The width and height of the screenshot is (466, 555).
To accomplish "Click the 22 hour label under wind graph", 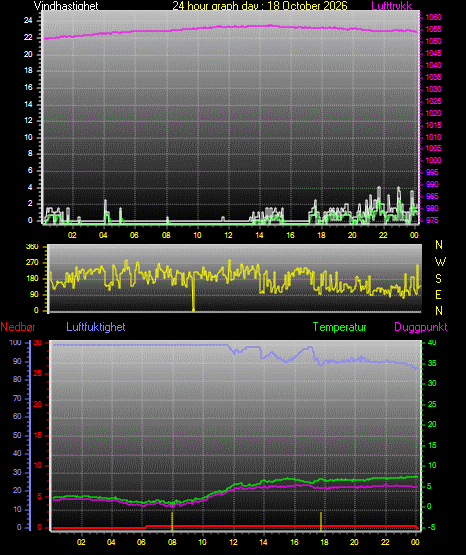I will pos(383,235).
